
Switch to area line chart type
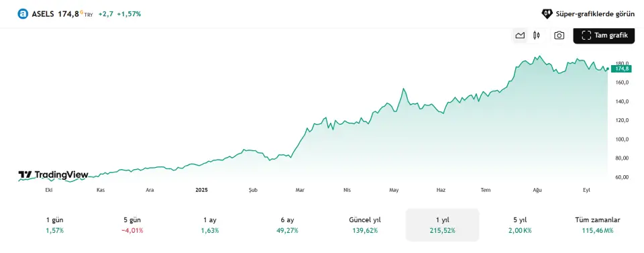(520, 36)
